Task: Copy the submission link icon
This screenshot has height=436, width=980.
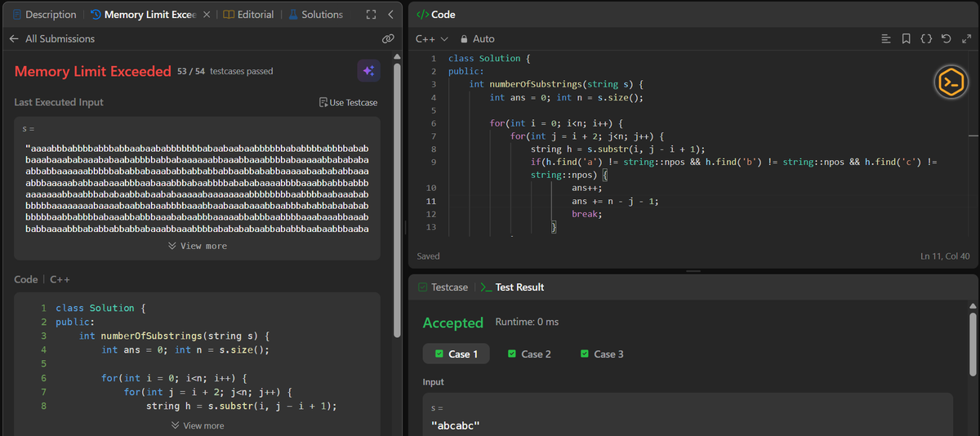Action: click(388, 38)
